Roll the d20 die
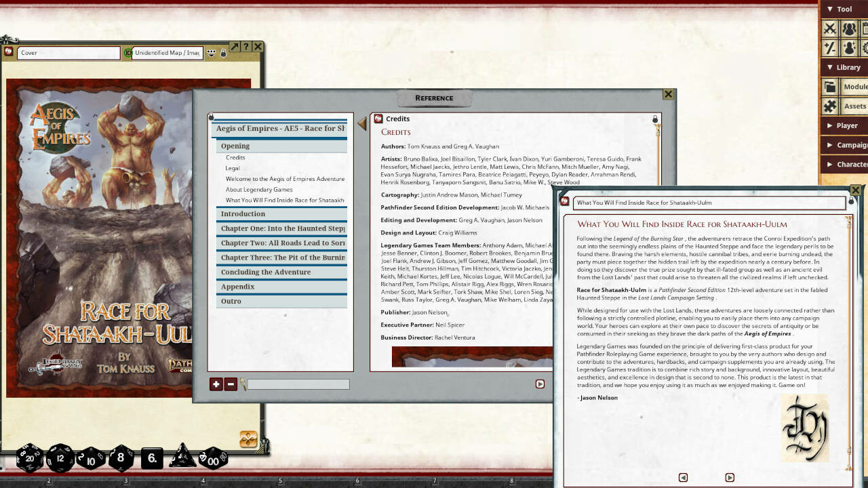The height and width of the screenshot is (488, 868). [x=30, y=459]
